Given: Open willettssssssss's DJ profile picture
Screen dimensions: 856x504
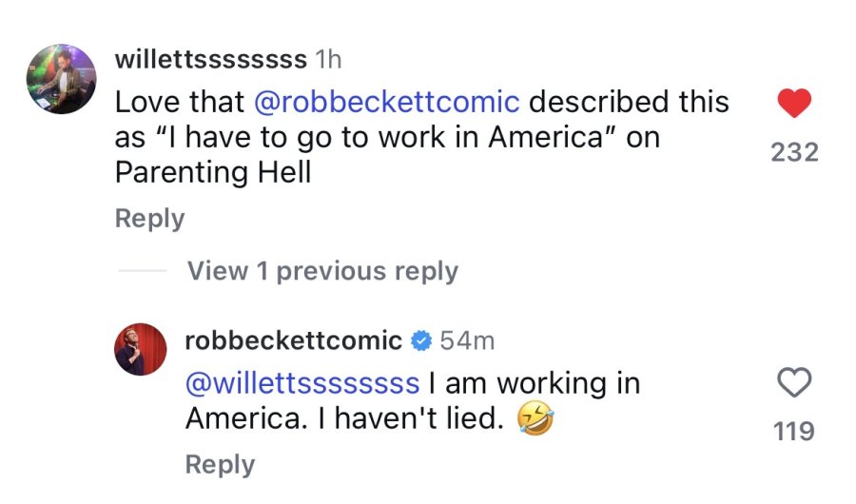Looking at the screenshot, I should point(61,79).
